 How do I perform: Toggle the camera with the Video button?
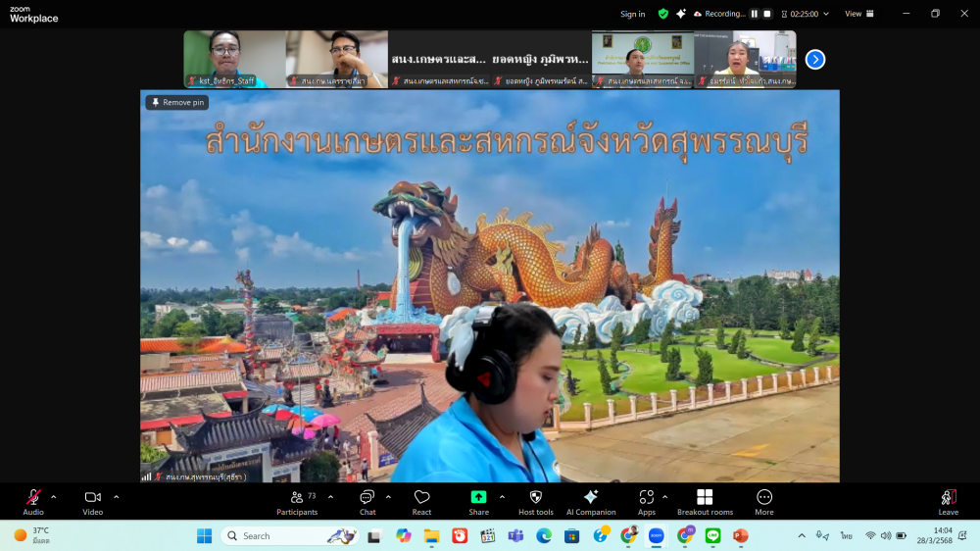92,498
